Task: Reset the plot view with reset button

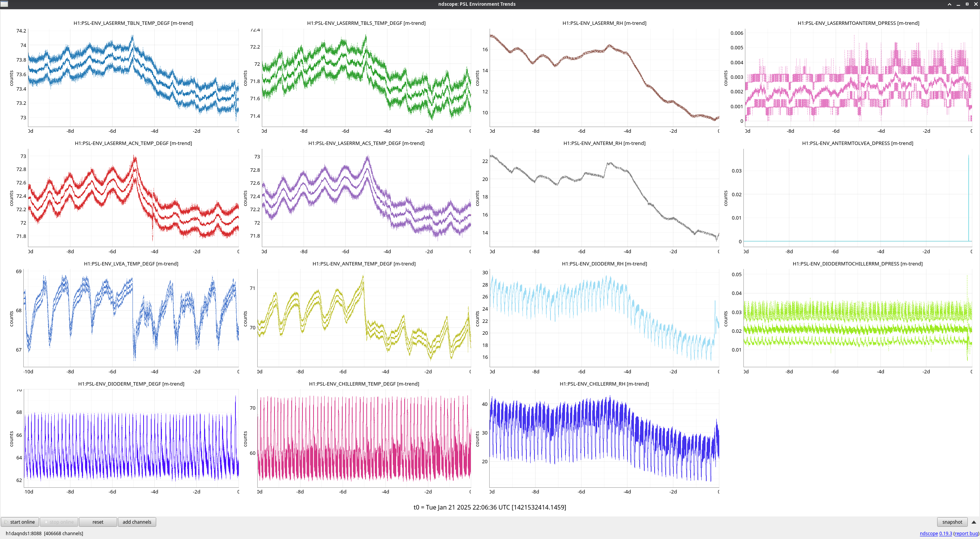Action: pyautogui.click(x=98, y=522)
